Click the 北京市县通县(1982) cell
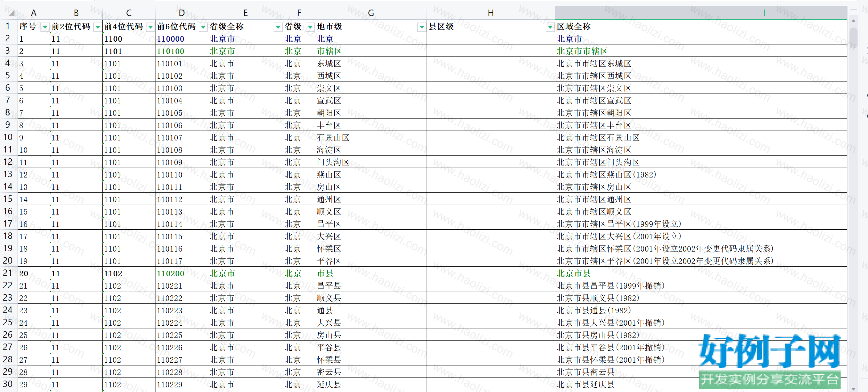Screen dimensions: 868x392 [x=701, y=311]
